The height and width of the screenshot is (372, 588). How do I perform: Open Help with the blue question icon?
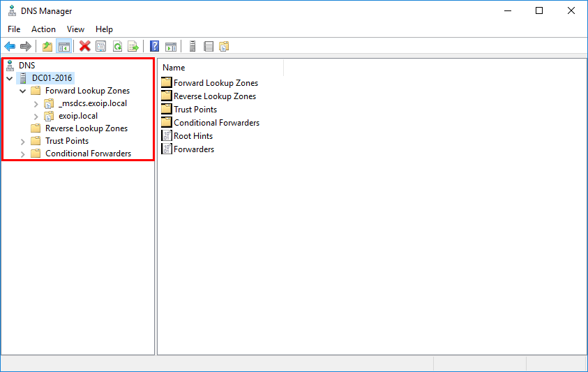(x=155, y=46)
